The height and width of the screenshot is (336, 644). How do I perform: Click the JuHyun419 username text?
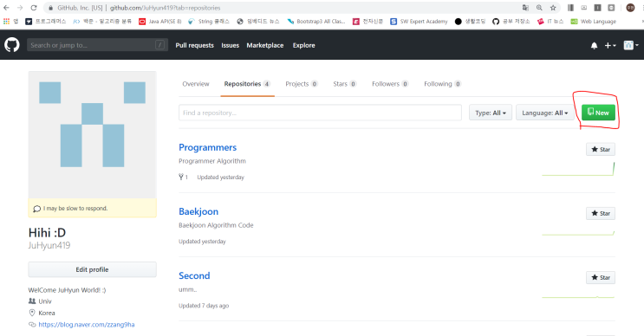[49, 245]
